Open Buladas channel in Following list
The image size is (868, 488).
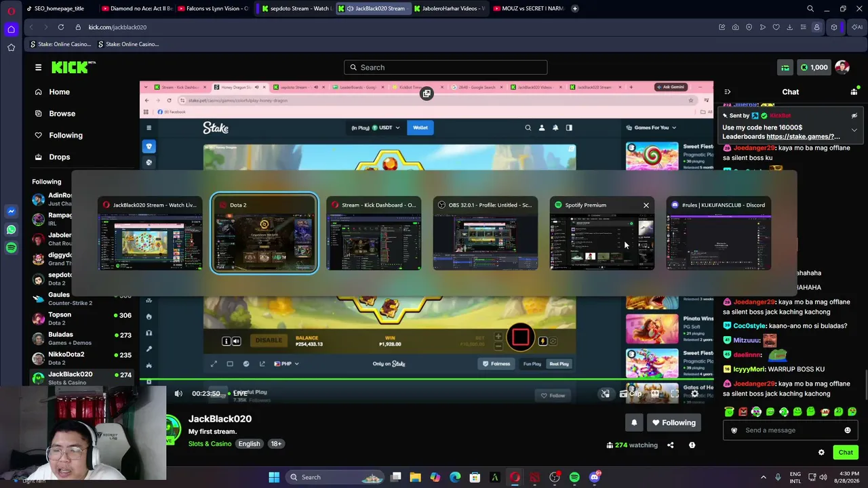point(81,338)
